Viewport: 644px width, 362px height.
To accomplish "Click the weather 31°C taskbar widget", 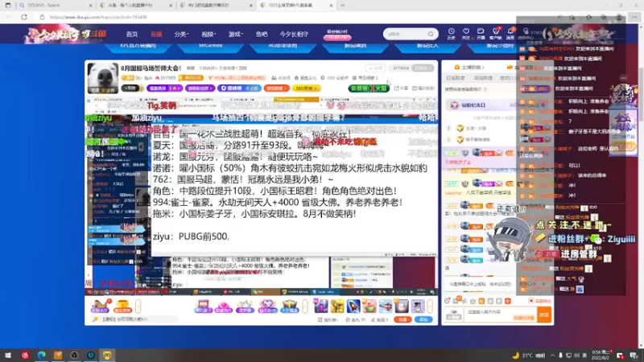I will pos(528,356).
